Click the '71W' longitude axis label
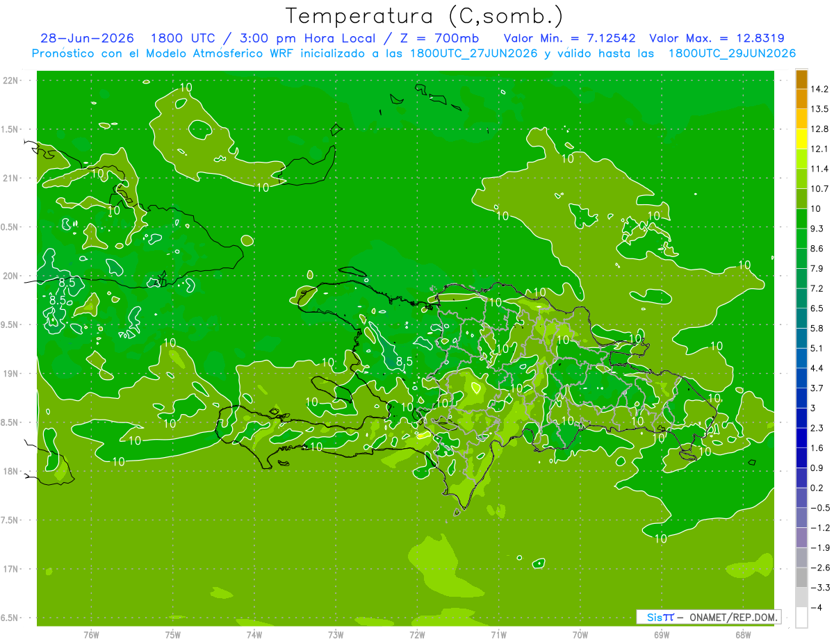834x644 pixels. click(498, 634)
